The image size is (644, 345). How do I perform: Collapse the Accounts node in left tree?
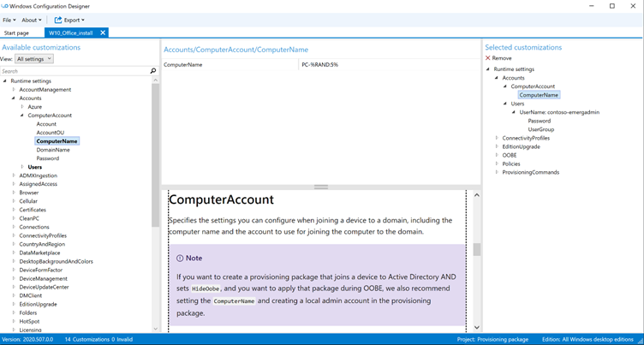(13, 98)
